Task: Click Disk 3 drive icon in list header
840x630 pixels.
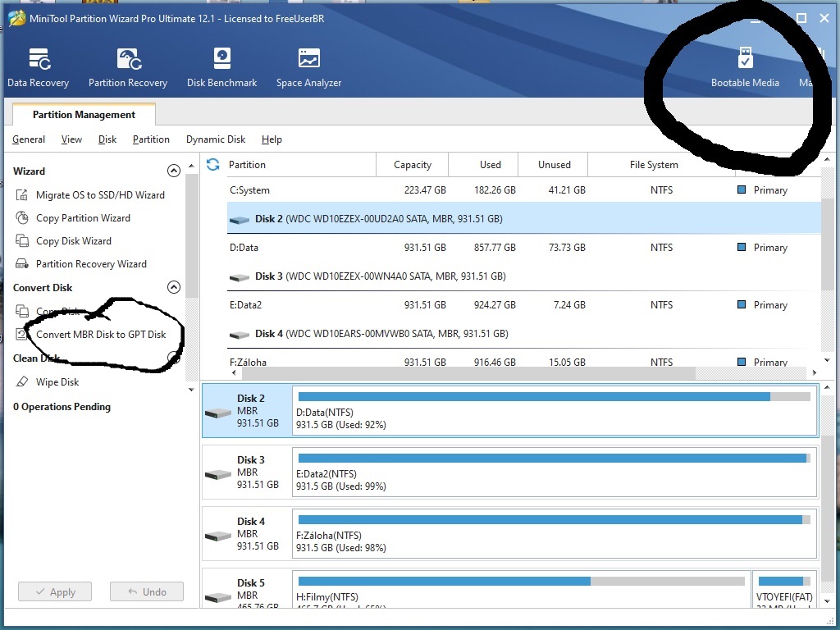Action: click(240, 277)
